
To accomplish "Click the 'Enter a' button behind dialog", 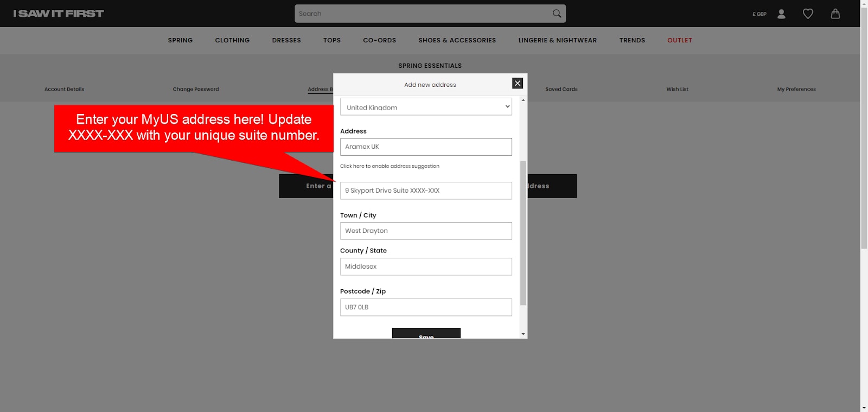I will tap(306, 186).
